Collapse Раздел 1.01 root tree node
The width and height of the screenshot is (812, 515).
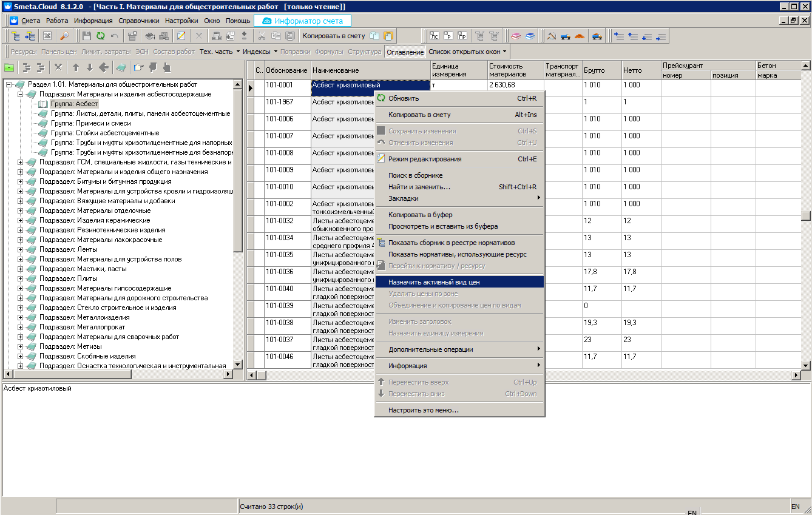[9, 84]
